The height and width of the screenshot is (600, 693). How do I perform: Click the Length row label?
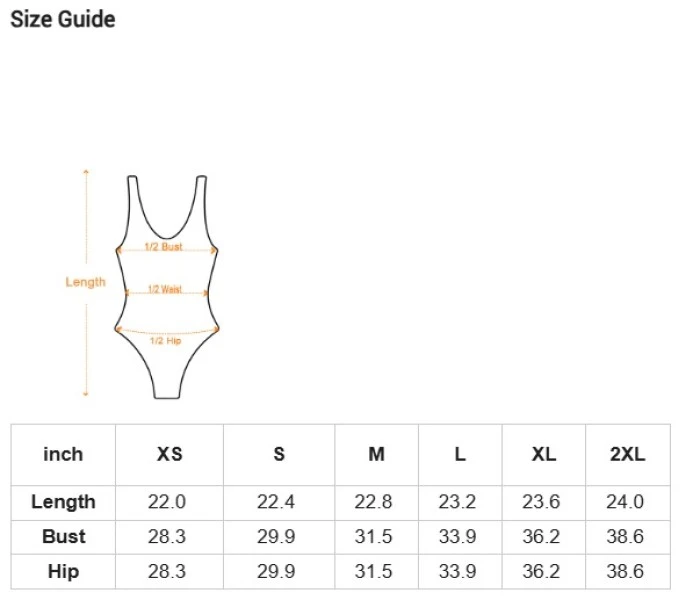coord(63,502)
